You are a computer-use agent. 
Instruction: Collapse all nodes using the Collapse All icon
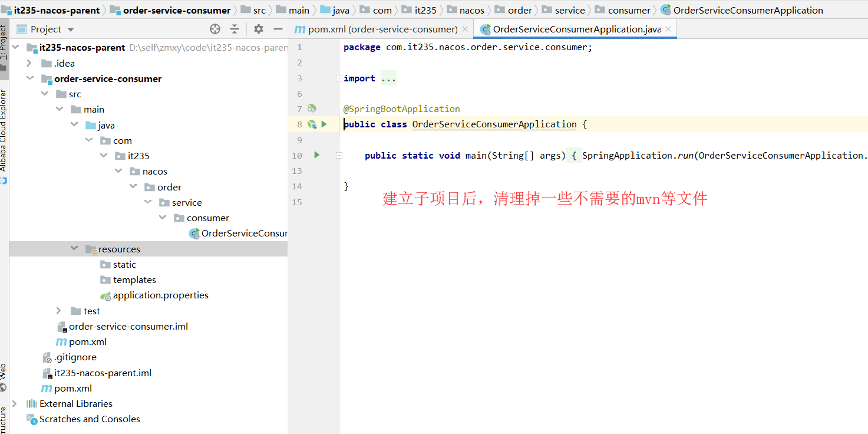click(235, 28)
